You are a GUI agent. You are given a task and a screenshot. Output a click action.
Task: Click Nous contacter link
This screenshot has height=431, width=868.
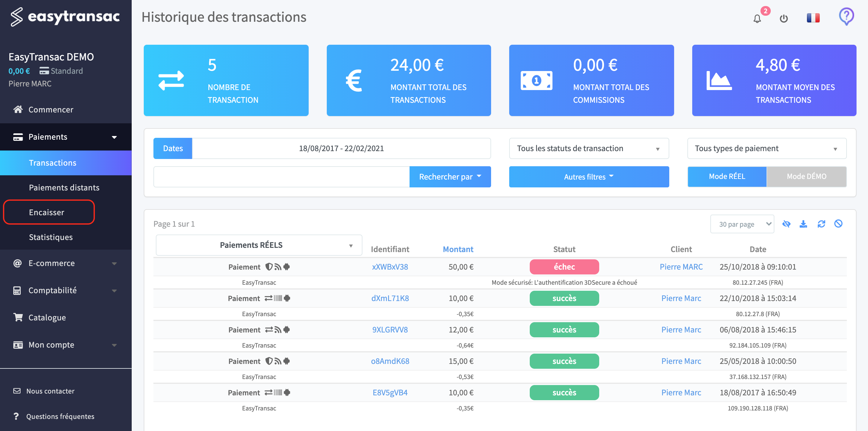click(x=50, y=391)
